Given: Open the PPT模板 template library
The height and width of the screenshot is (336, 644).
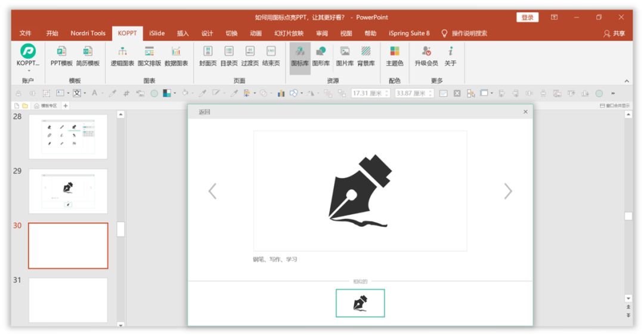Looking at the screenshot, I should (x=61, y=56).
